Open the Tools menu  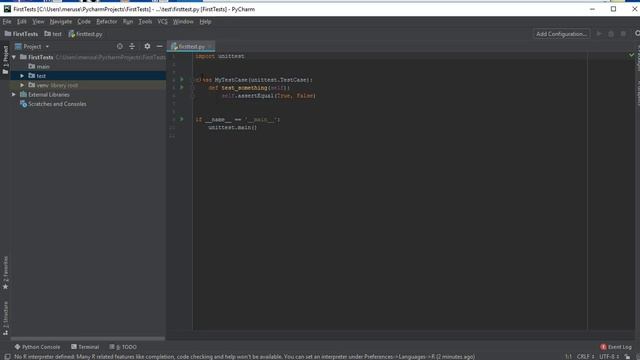point(145,22)
